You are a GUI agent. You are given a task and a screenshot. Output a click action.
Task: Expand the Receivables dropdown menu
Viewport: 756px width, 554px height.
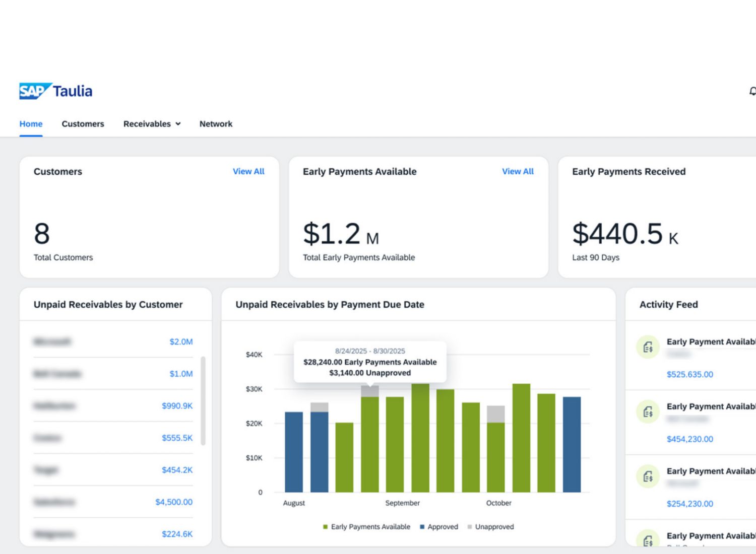[152, 124]
